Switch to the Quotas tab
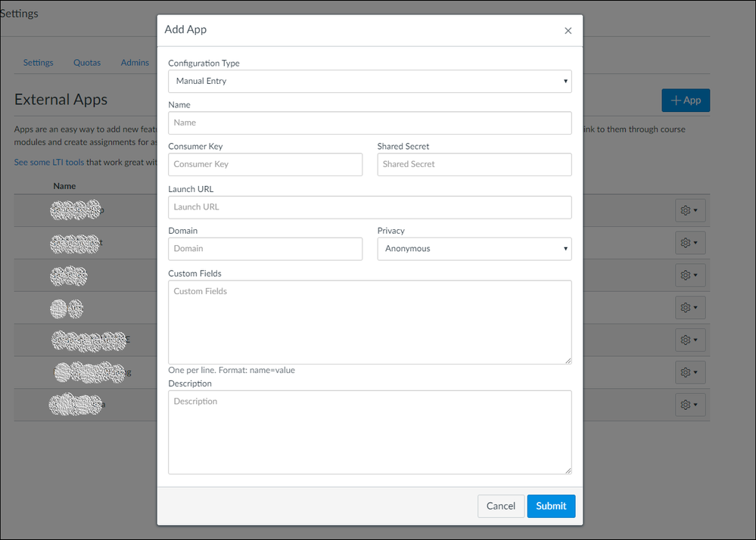Viewport: 756px width, 540px height. [87, 63]
